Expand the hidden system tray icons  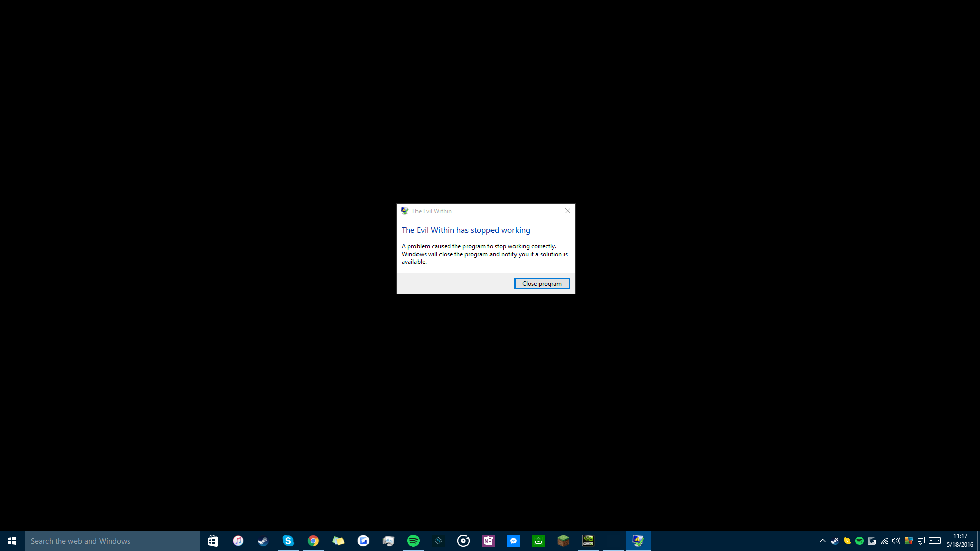(x=822, y=541)
